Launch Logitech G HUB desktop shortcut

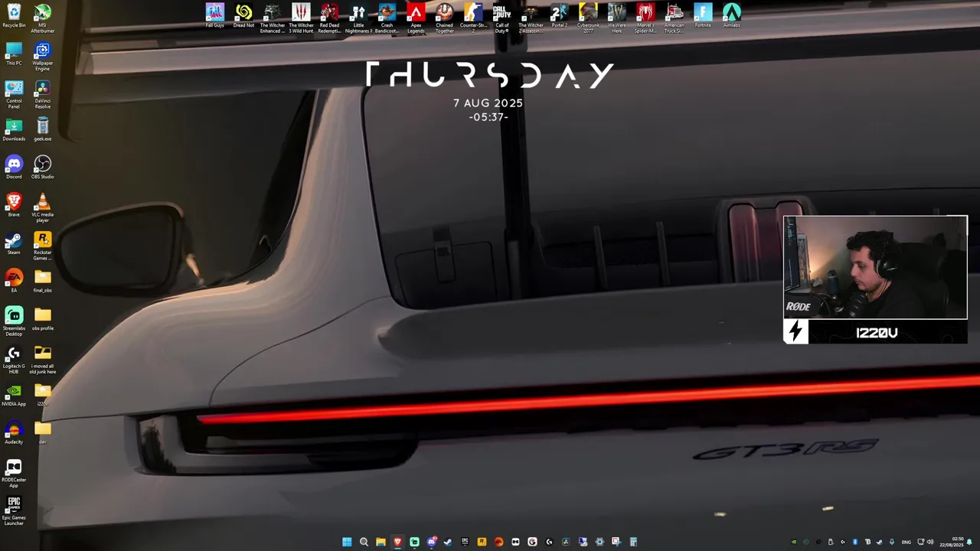point(14,360)
